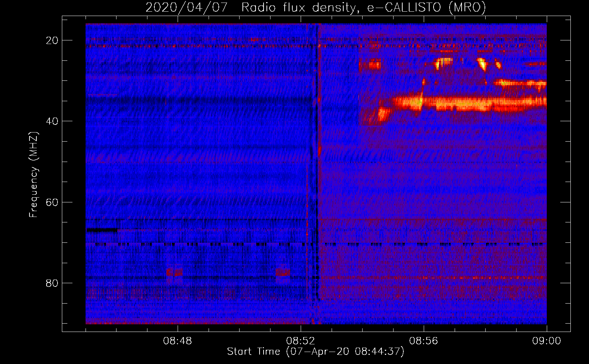The height and width of the screenshot is (364, 589).
Task: Click the frequency tick label '20'
Action: click(52, 40)
